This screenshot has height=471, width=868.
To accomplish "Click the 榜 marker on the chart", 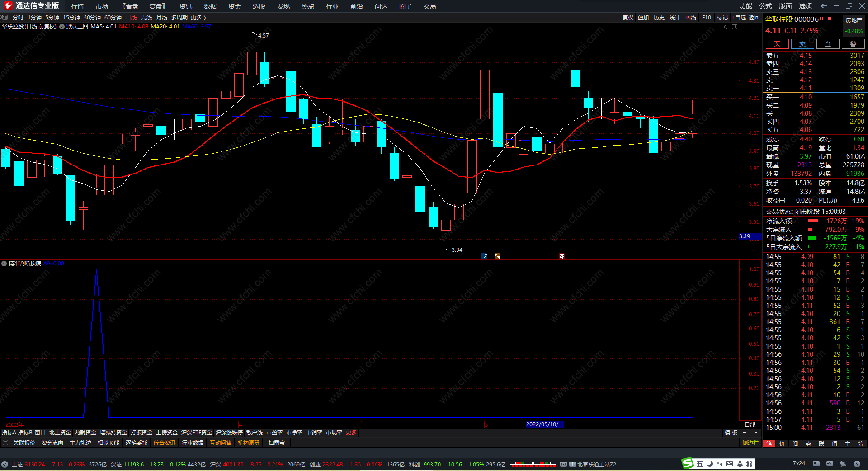I will coord(497,256).
